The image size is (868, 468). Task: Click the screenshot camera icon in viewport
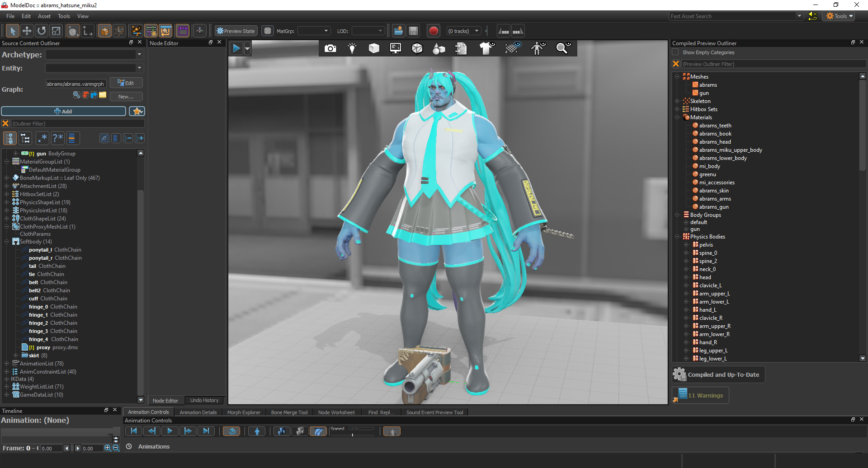(x=330, y=48)
